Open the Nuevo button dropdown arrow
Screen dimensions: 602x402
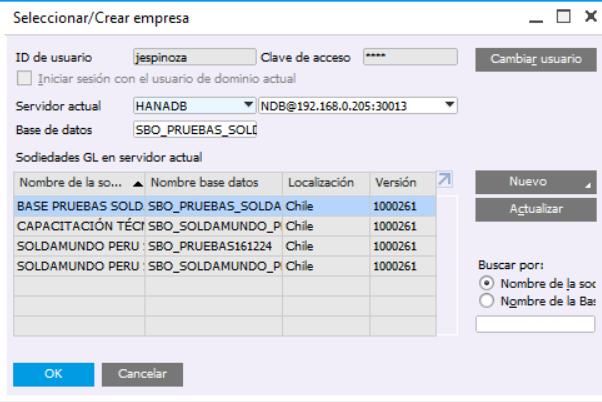pos(588,186)
